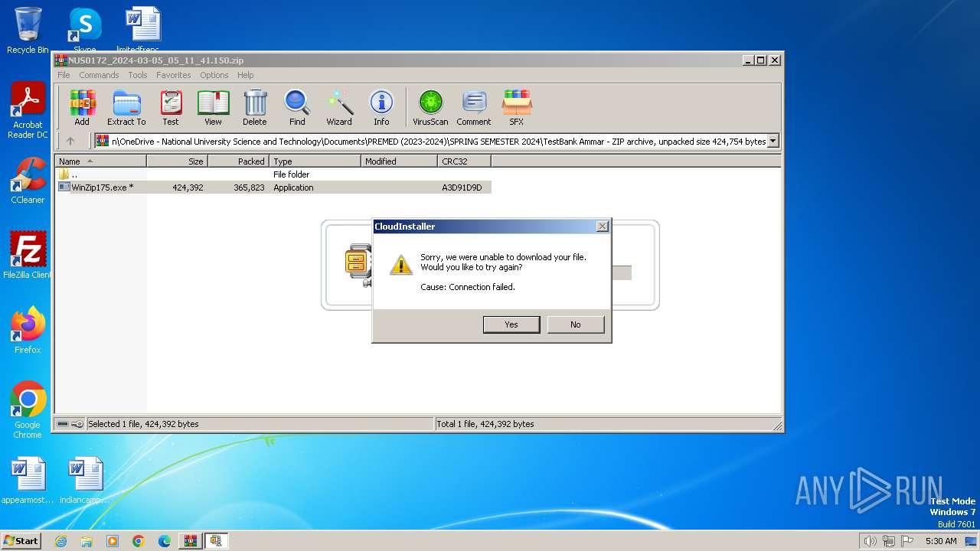This screenshot has width=980, height=551.
Task: Sort by the Modified column header
Action: 399,161
